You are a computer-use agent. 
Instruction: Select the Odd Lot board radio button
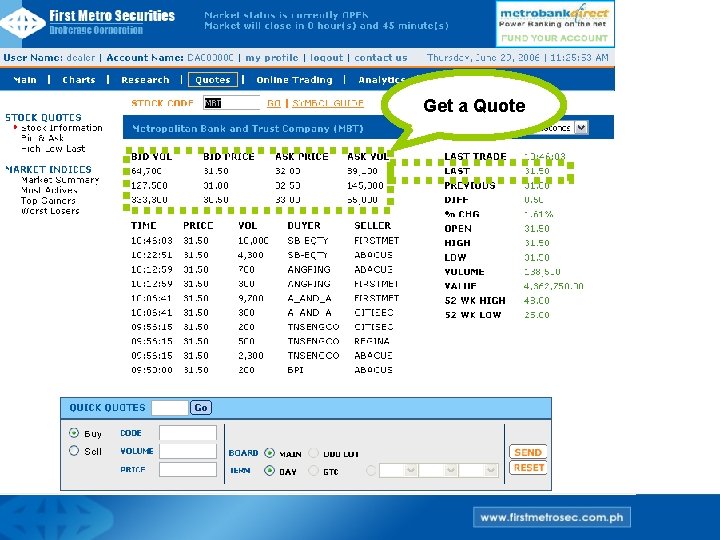pos(314,453)
